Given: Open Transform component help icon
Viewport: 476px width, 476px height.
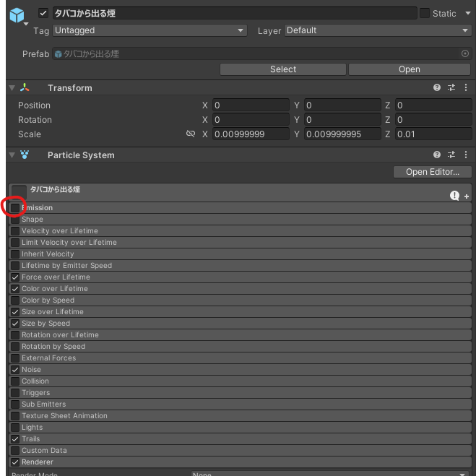Looking at the screenshot, I should pos(437,87).
